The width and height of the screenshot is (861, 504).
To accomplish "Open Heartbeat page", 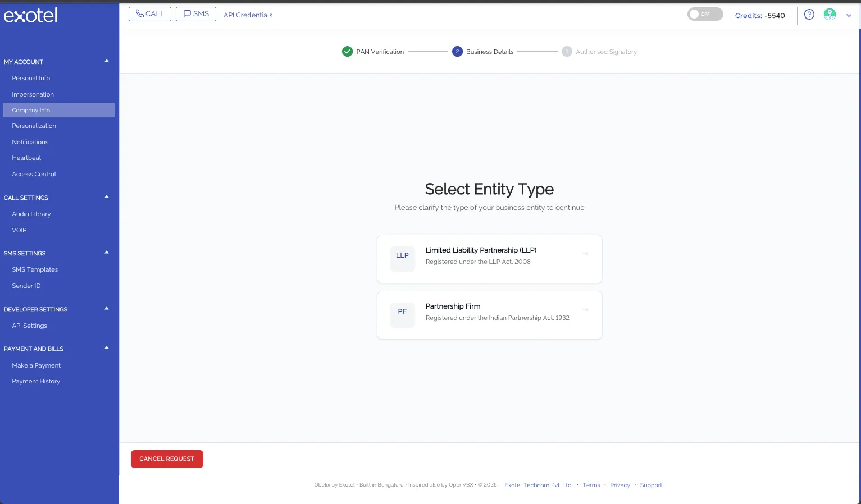I will click(x=26, y=158).
